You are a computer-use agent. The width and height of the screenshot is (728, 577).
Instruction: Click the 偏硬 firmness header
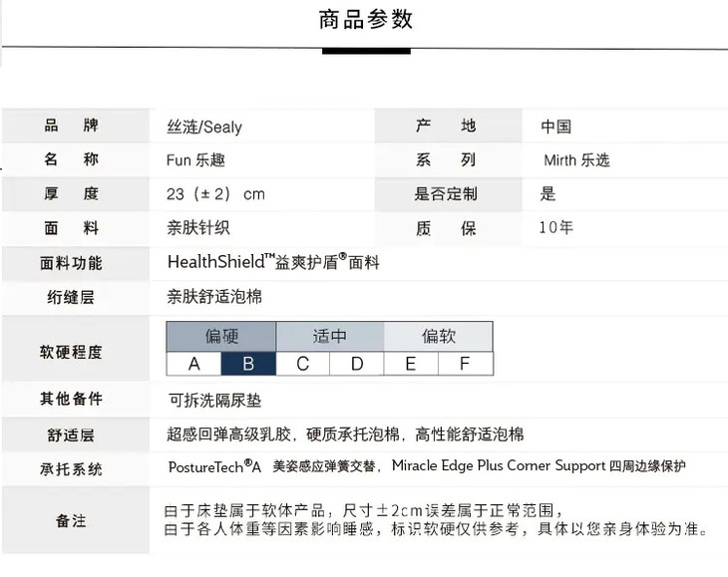point(221,337)
